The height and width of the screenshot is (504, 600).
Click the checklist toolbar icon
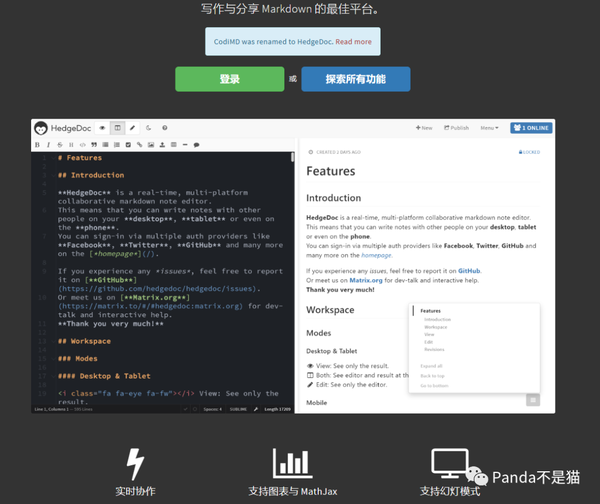tap(128, 145)
